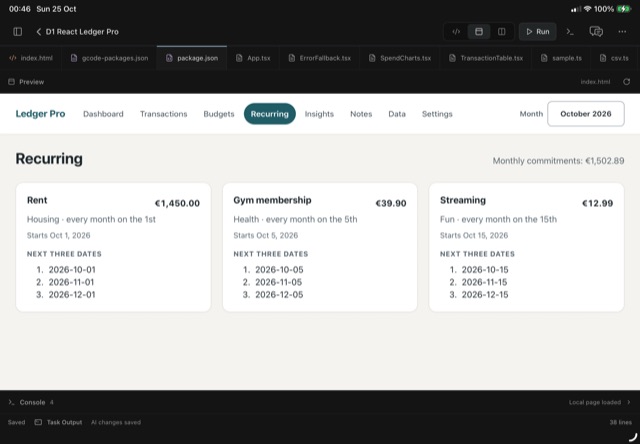The width and height of the screenshot is (640, 444).
Task: Go to the Notes page
Action: [361, 114]
